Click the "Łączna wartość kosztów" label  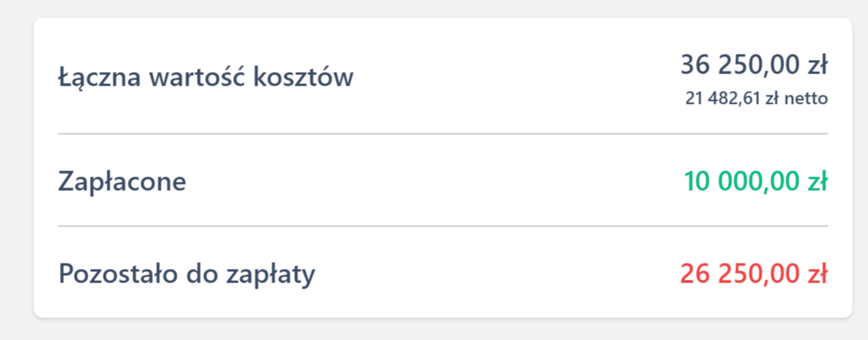pos(205,77)
